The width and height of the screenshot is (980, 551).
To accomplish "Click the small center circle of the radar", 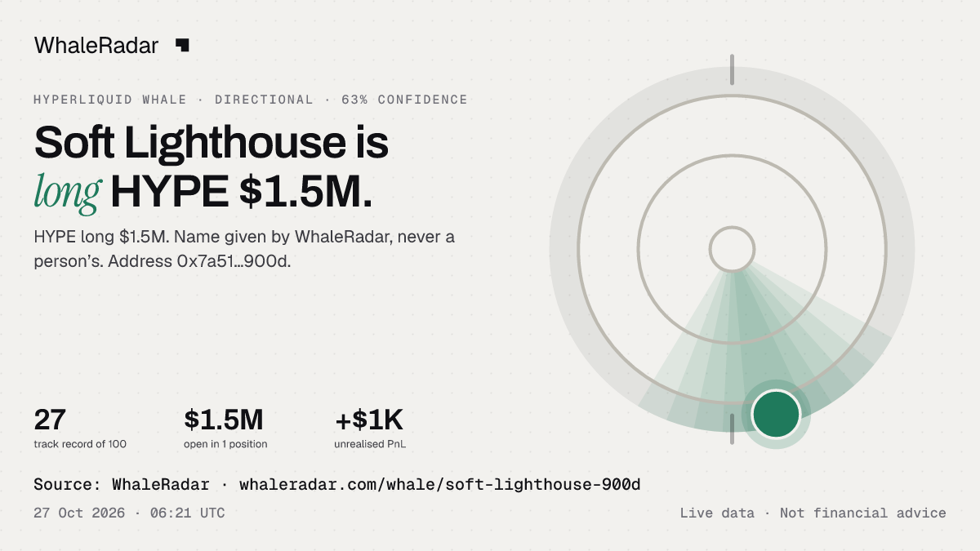I will tap(732, 249).
